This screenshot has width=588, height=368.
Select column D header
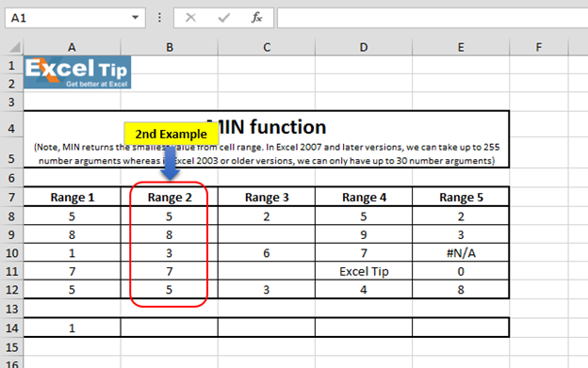tap(364, 47)
